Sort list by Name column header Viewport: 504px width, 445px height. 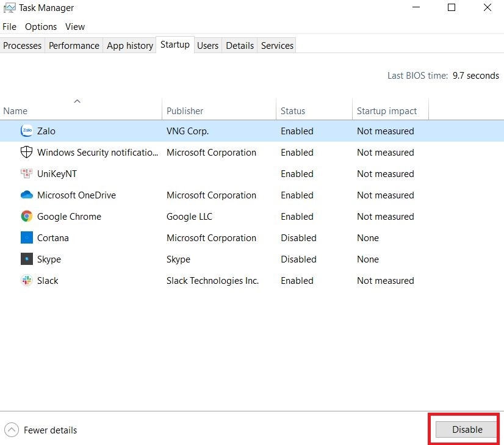click(15, 111)
